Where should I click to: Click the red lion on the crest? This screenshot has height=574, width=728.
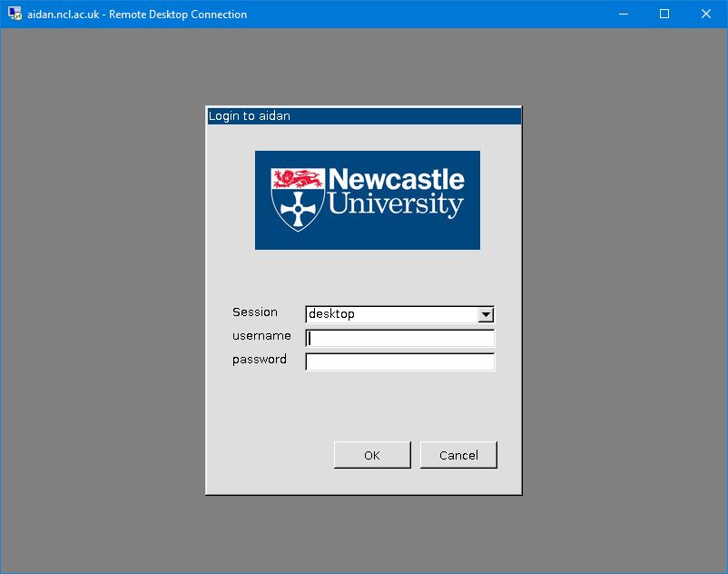pos(298,177)
